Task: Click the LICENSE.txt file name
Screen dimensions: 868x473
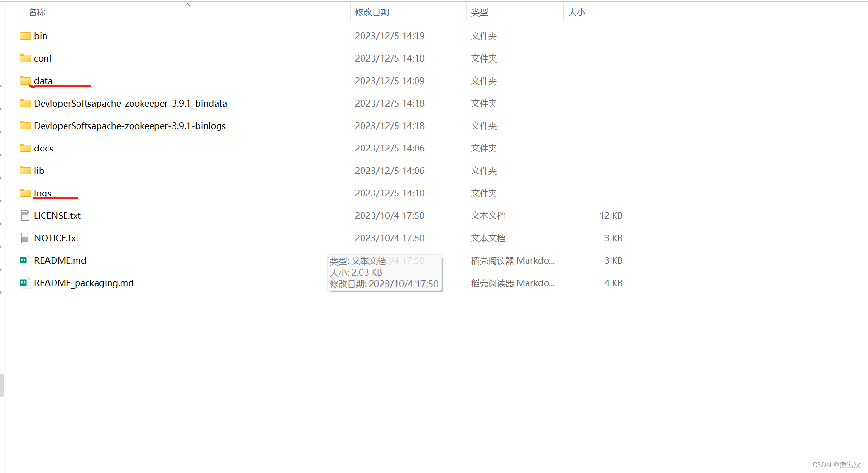Action: pyautogui.click(x=57, y=215)
